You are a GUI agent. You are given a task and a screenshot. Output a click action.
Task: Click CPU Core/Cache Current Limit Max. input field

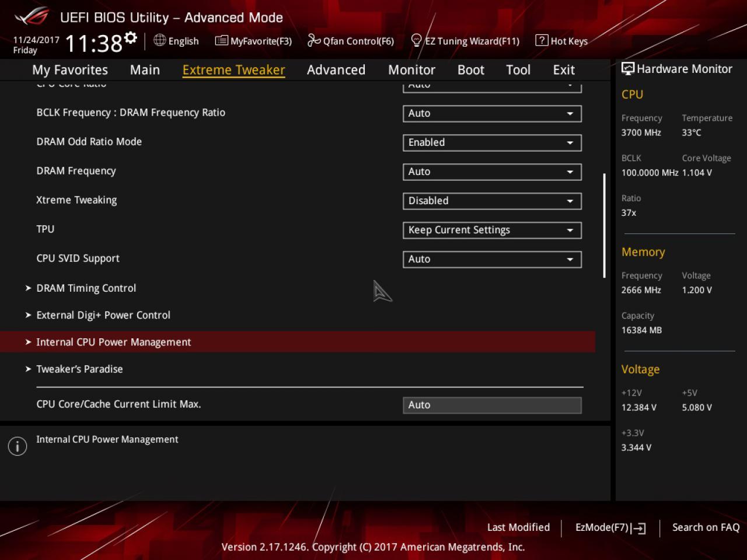(x=492, y=405)
